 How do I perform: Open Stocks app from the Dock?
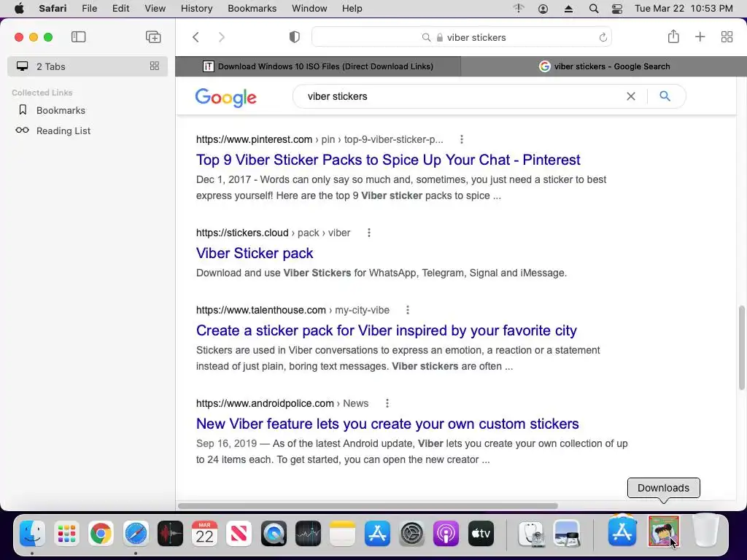pyautogui.click(x=308, y=533)
